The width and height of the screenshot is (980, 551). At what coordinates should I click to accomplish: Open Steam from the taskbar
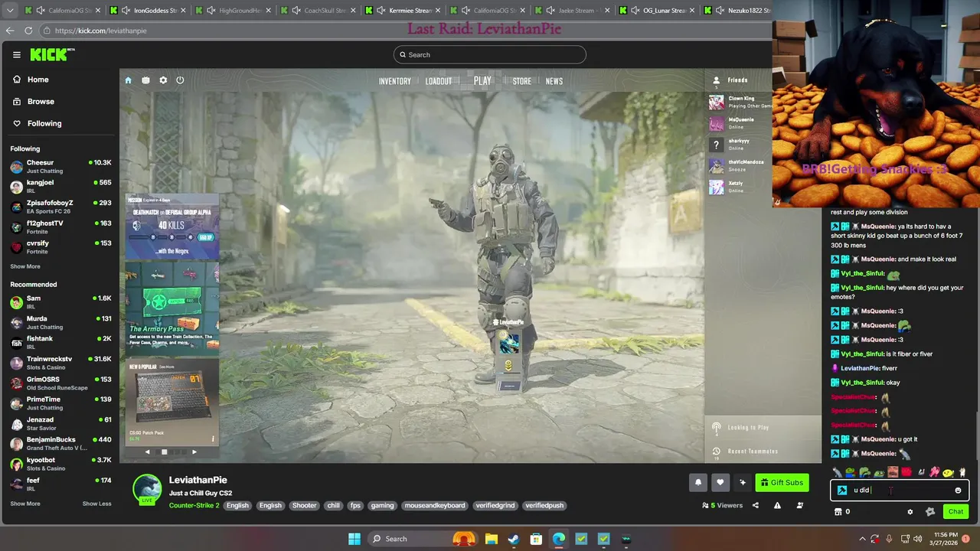click(x=514, y=539)
